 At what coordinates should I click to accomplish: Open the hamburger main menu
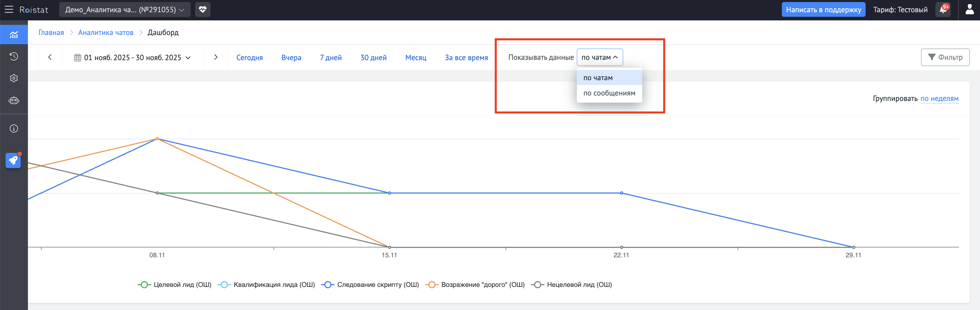(x=9, y=10)
